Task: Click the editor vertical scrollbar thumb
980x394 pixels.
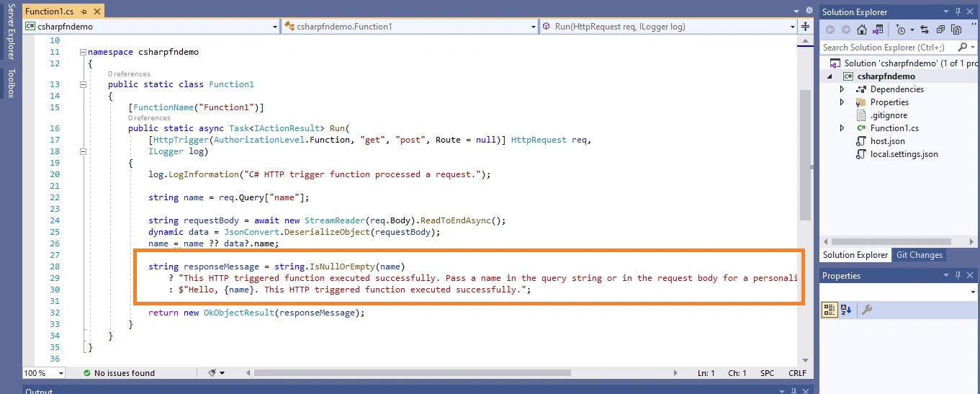Action: (x=805, y=155)
